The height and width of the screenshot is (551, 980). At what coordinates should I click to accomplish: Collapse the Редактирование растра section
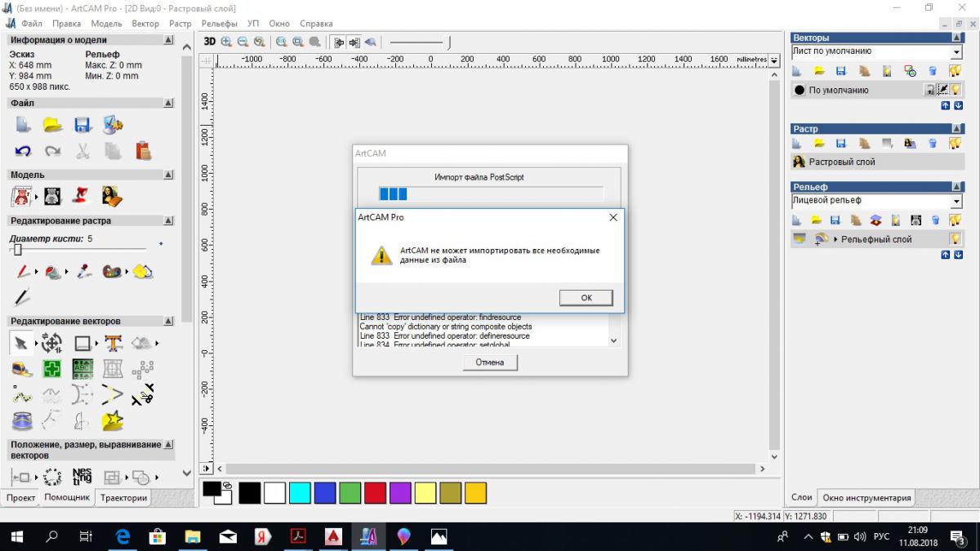(168, 220)
